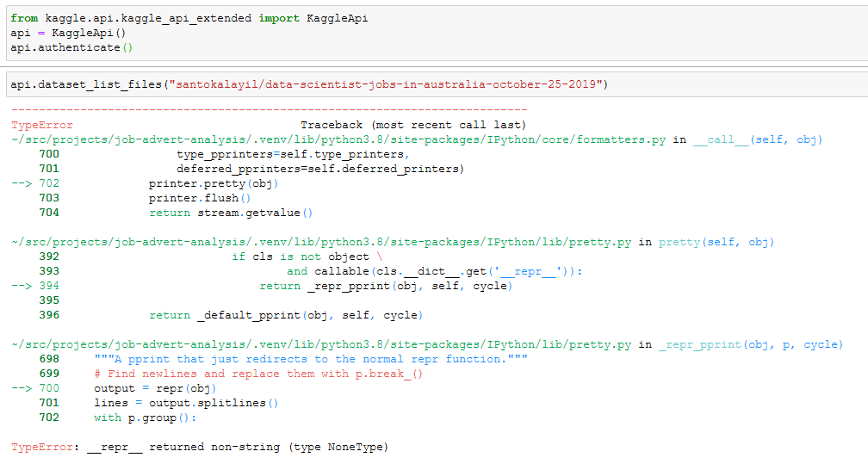Select arrow line 394 'return _repr_pprint'

tap(385, 286)
